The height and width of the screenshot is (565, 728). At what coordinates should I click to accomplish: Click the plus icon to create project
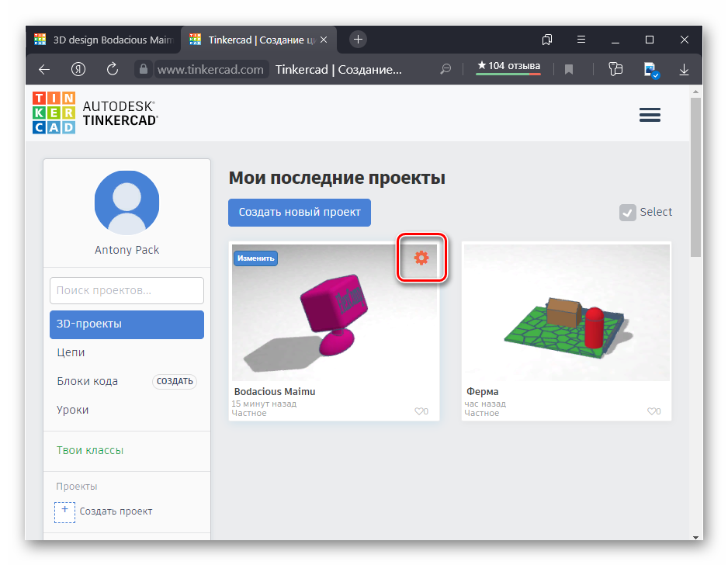point(65,511)
